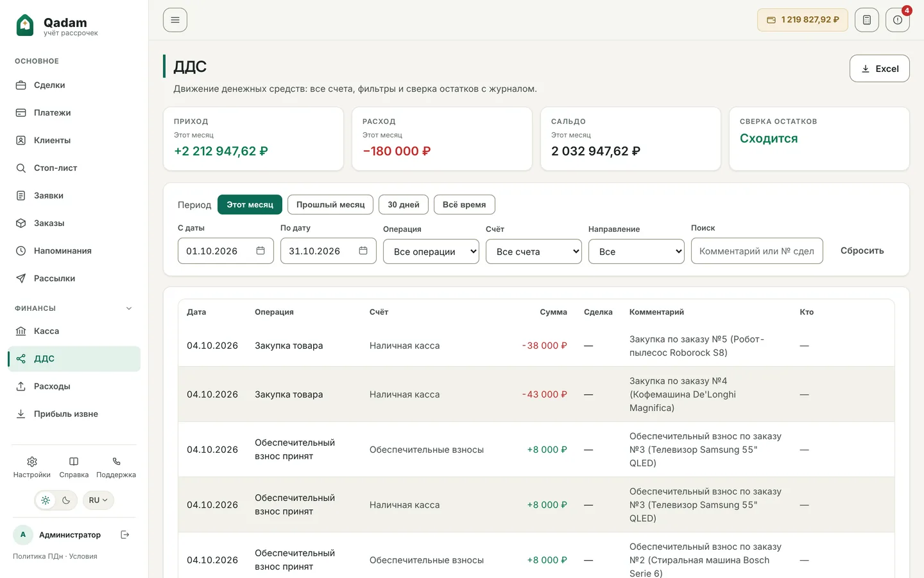Select the Всё время period
The image size is (924, 578).
464,205
